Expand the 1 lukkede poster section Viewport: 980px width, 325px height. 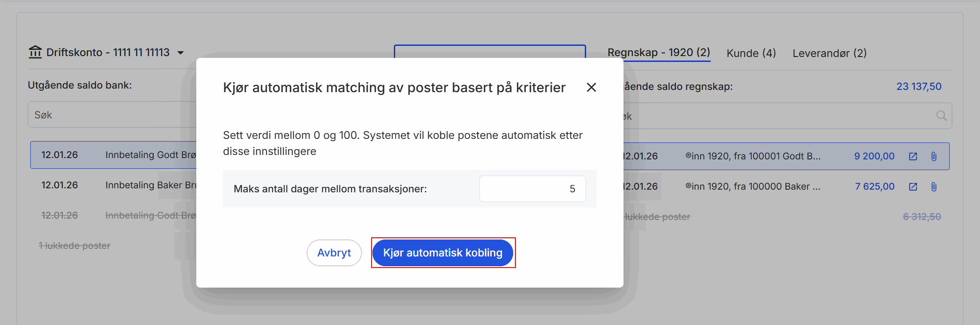[x=74, y=246]
